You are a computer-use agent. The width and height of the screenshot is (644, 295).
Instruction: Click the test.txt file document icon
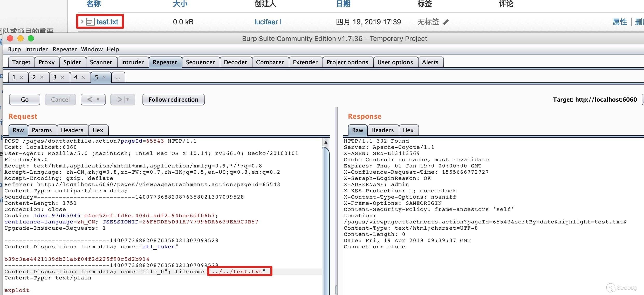point(90,22)
